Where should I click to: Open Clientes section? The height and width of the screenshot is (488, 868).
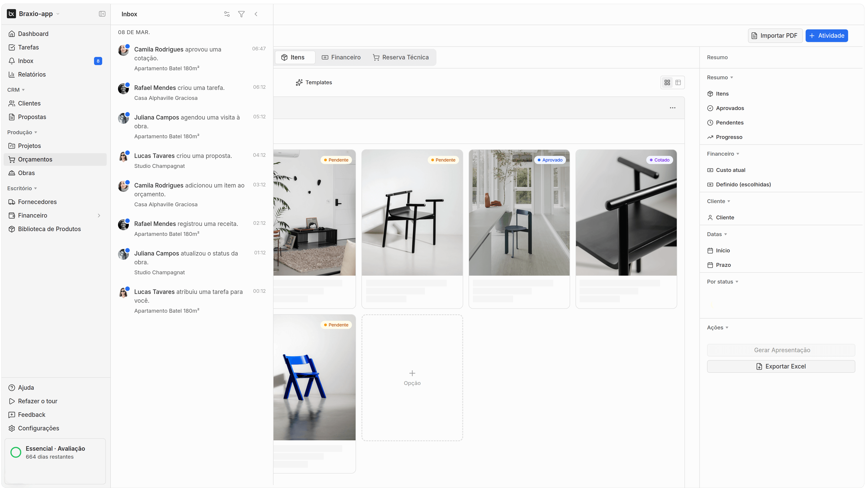[x=55, y=103]
